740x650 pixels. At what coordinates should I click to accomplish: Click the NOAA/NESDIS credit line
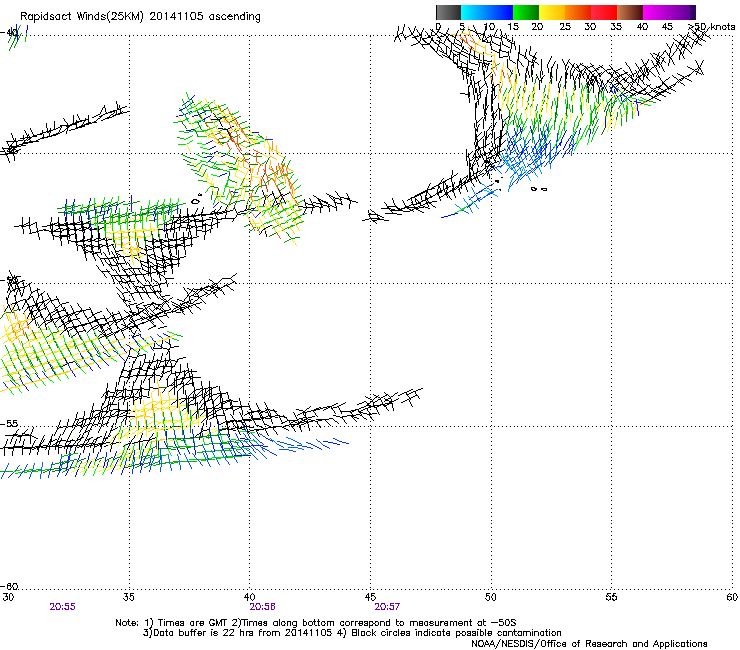coord(589,644)
